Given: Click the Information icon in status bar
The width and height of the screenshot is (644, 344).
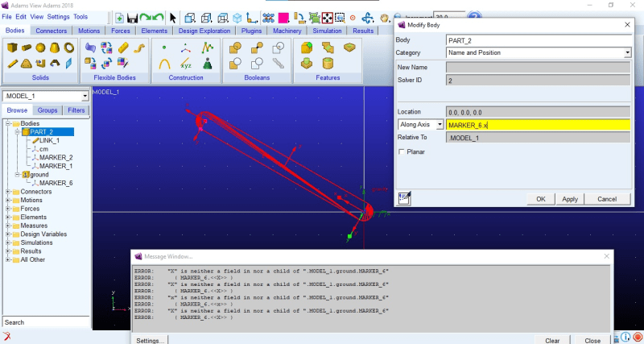Looking at the screenshot, I should coord(625,338).
